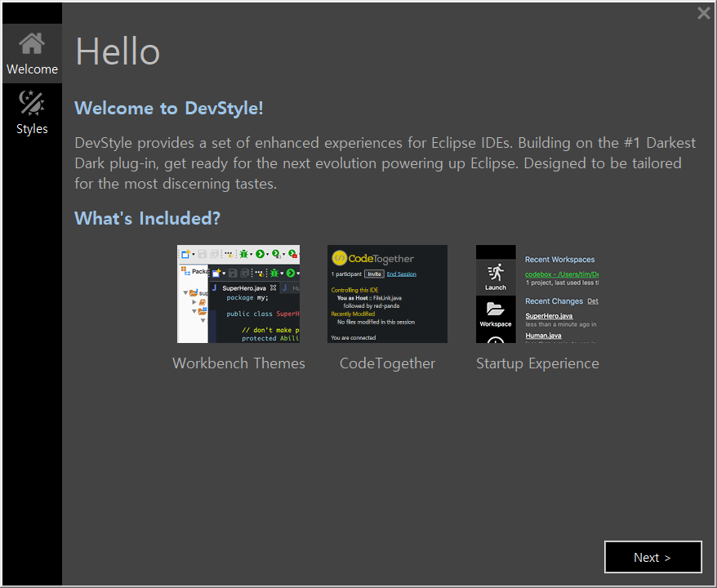Select the CodeTogether thumbnail image
The image size is (717, 588).
(x=387, y=293)
